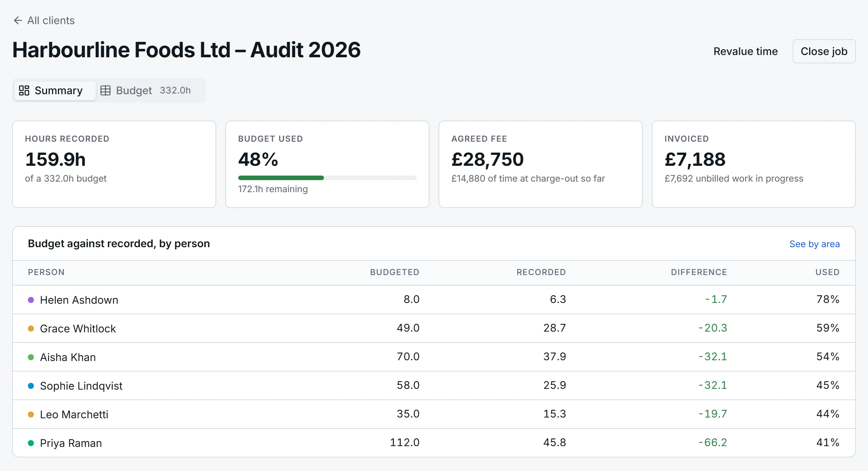This screenshot has width=868, height=471.
Task: Click Revalue time
Action: tap(746, 51)
